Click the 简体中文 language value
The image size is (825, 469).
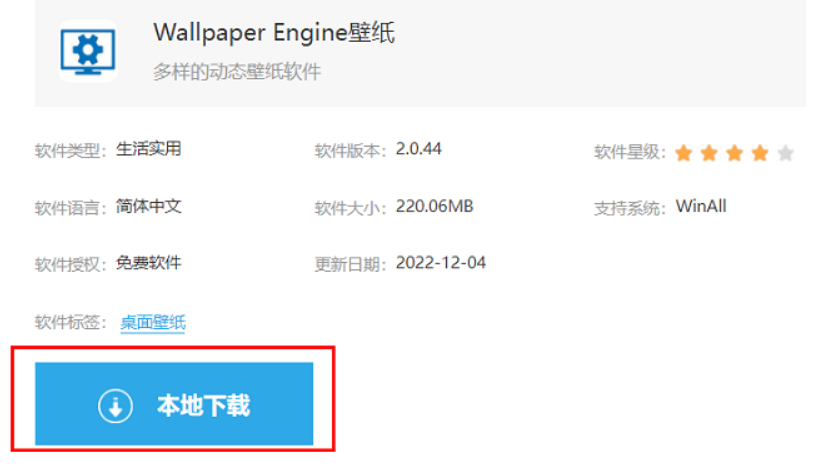click(x=148, y=206)
